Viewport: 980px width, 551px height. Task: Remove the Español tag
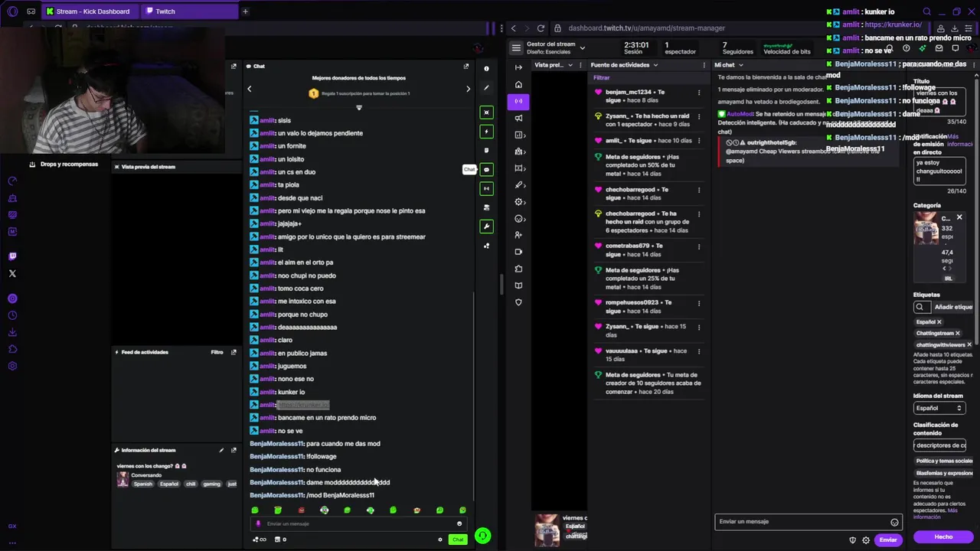pyautogui.click(x=939, y=322)
